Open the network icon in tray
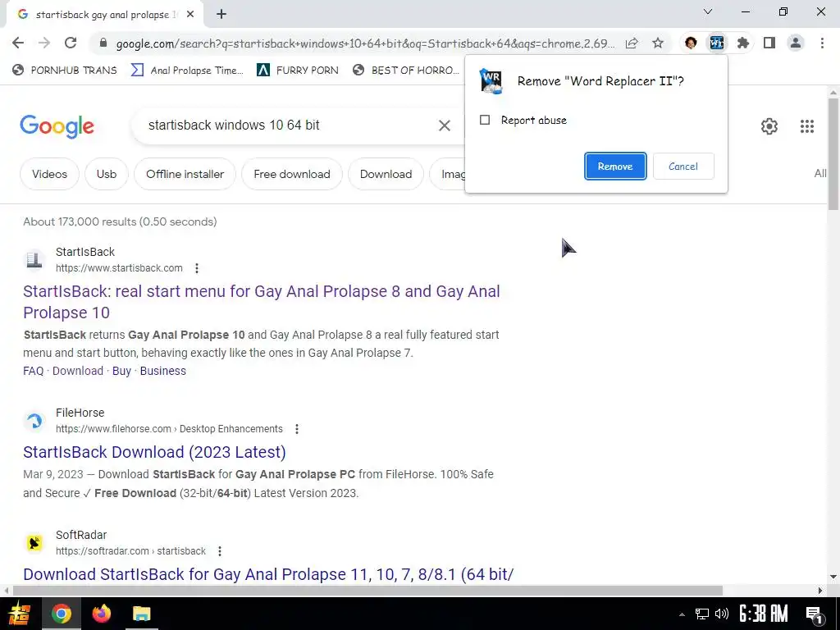 [x=702, y=614]
